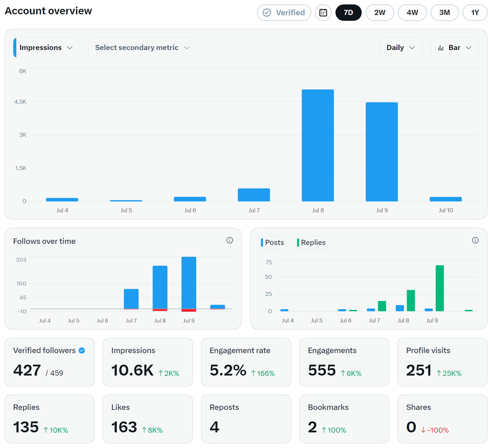Click the '6K%' engagements change indicator
The width and height of the screenshot is (492, 448).
[351, 373]
